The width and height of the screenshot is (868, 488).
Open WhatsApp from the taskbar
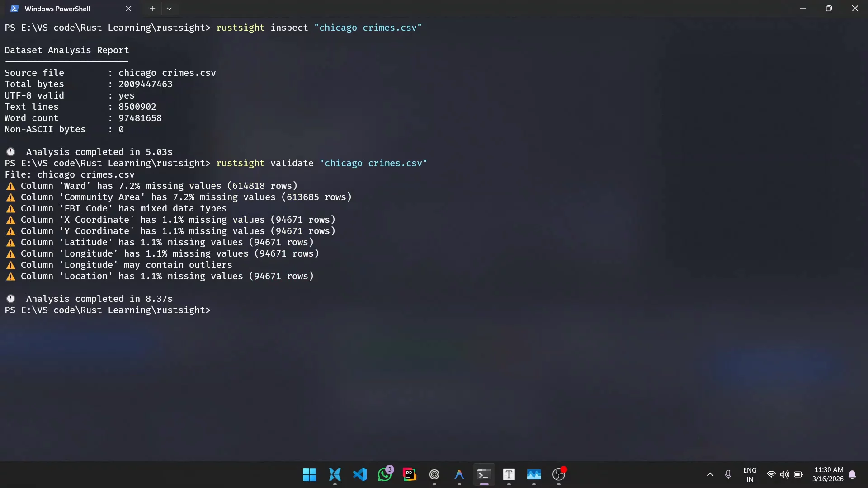tap(385, 474)
